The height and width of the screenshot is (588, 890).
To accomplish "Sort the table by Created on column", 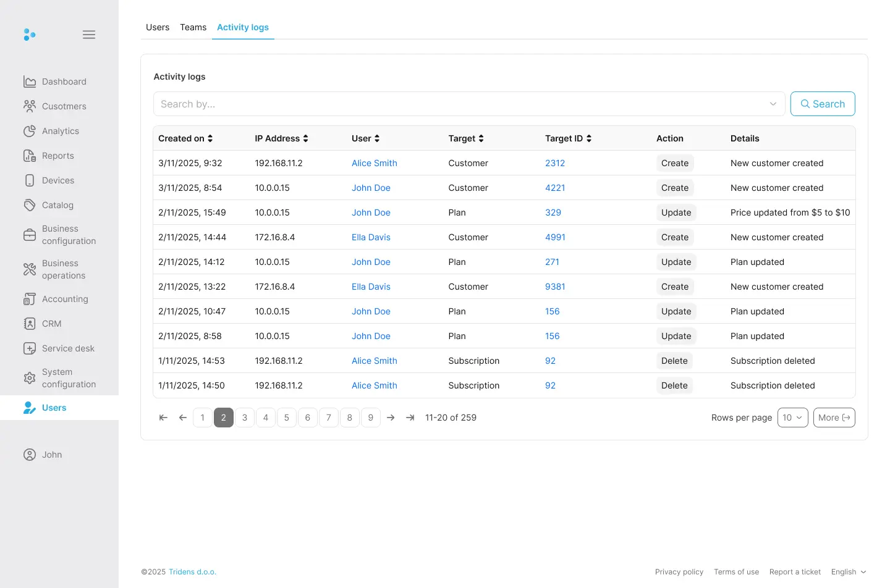I will pyautogui.click(x=185, y=138).
